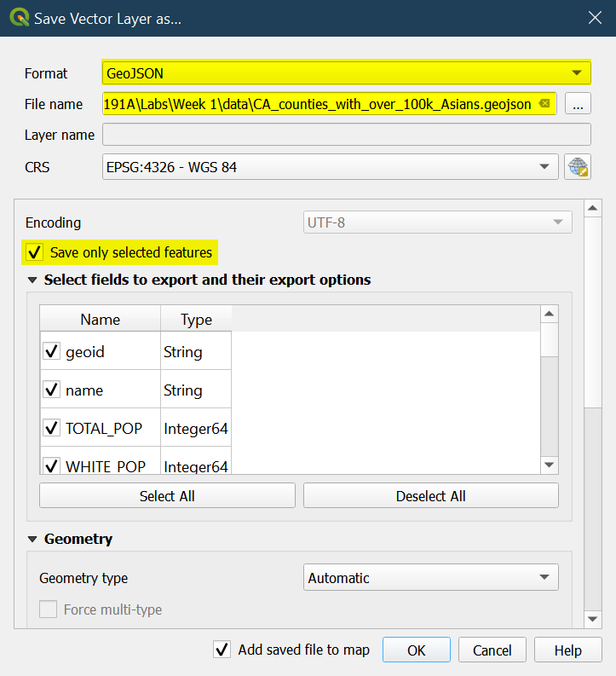This screenshot has width=616, height=676.
Task: Open the Format dropdown showing GeoJSON
Action: [346, 72]
